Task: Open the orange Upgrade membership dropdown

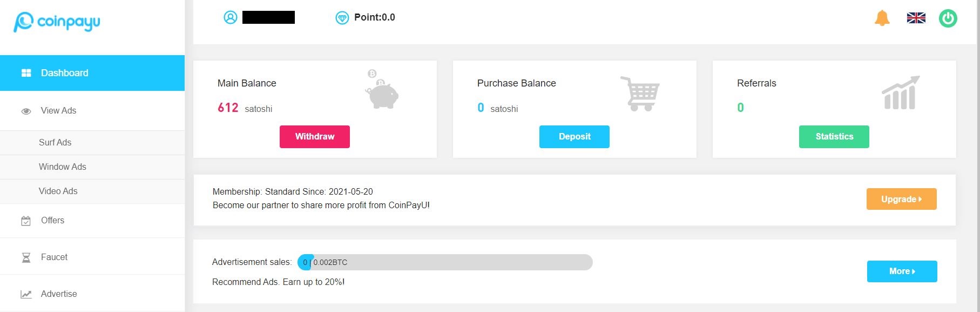Action: [902, 199]
